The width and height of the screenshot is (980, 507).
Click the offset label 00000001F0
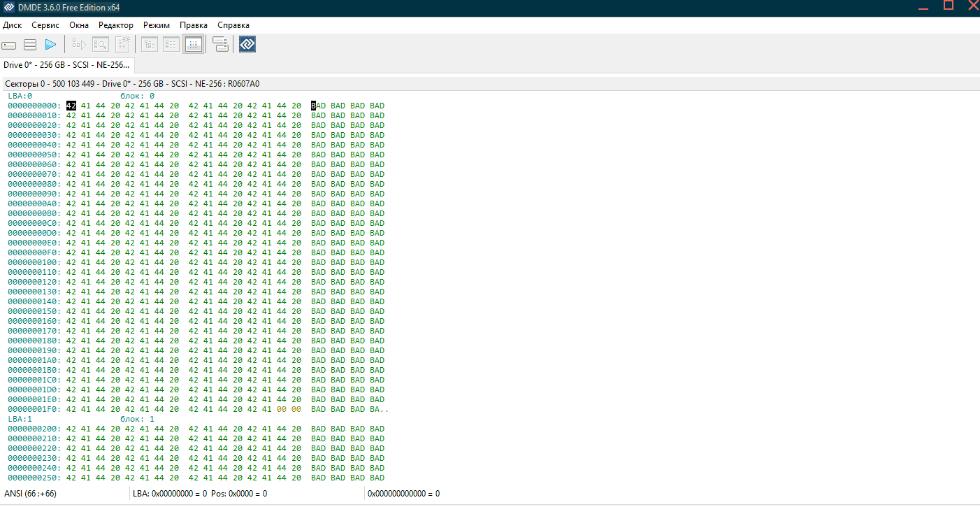tap(34, 409)
